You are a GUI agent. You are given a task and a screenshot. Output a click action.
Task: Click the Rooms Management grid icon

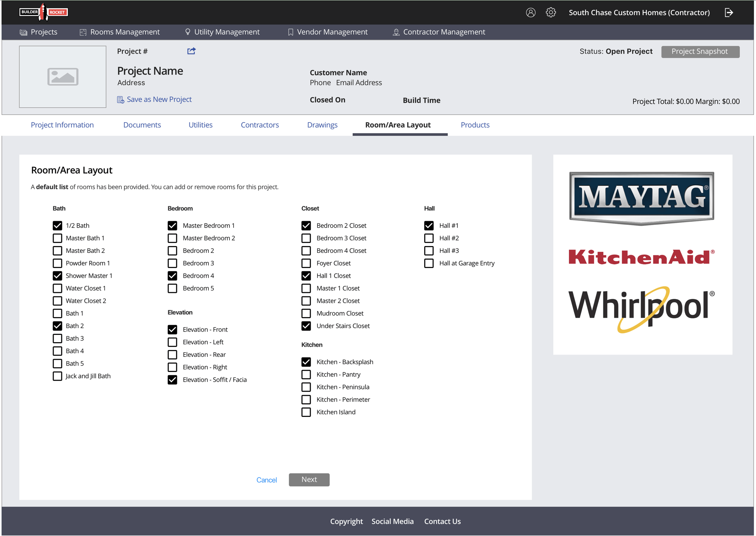coord(83,32)
